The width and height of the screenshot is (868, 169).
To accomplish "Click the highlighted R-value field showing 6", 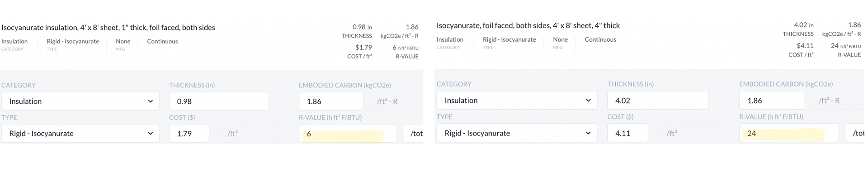I will pyautogui.click(x=348, y=133).
